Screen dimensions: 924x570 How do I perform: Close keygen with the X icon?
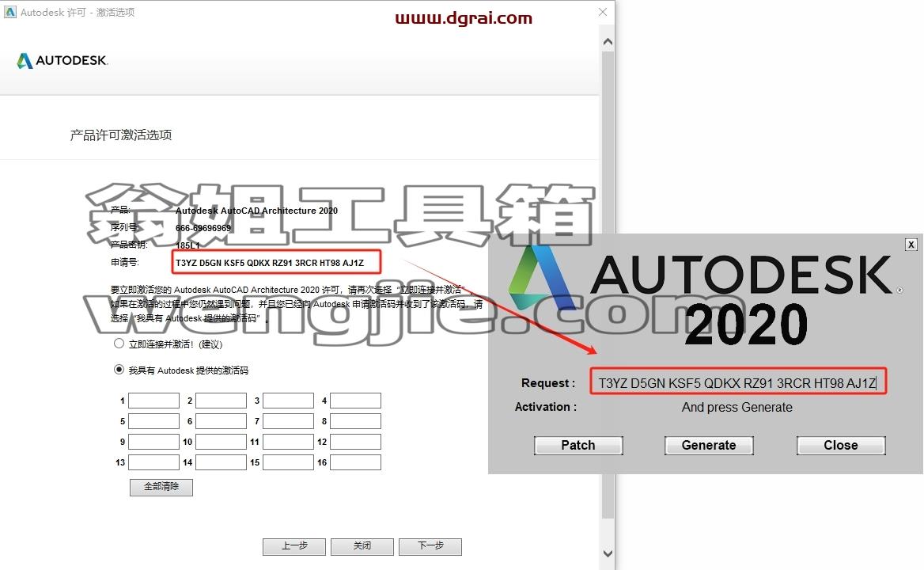(x=911, y=245)
